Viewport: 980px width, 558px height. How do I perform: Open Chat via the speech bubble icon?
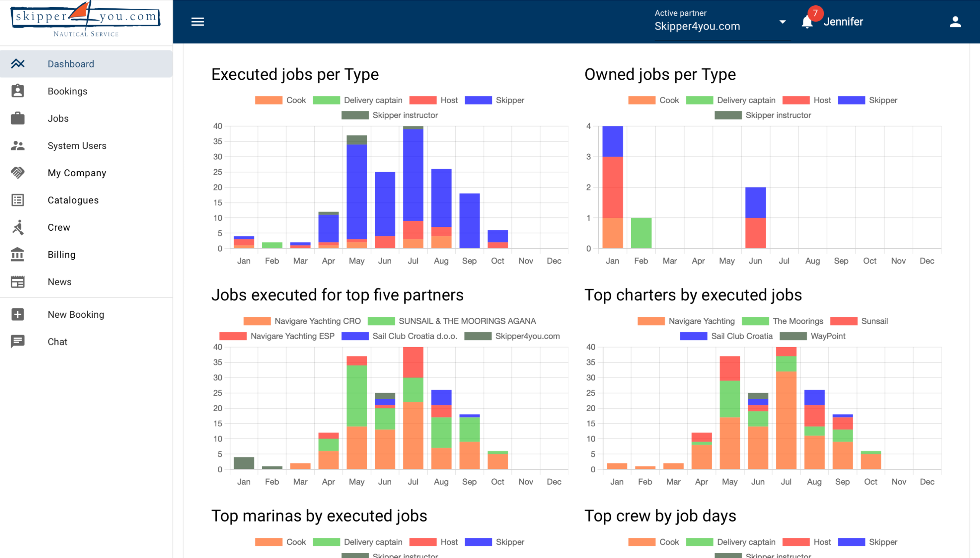[x=18, y=342]
